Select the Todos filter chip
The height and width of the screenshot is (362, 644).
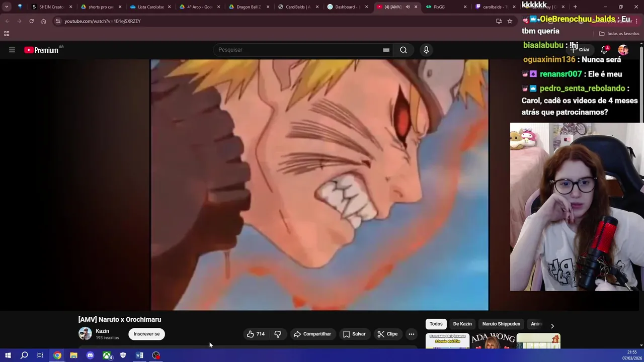click(x=436, y=324)
